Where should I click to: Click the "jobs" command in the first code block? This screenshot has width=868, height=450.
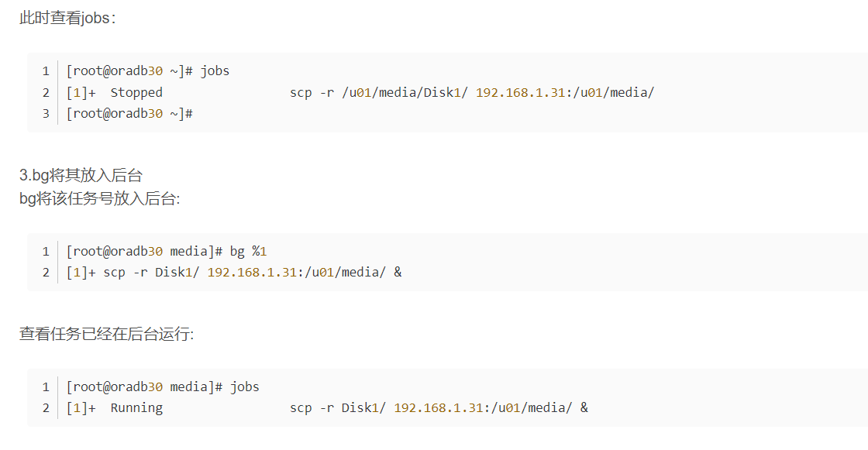[215, 71]
